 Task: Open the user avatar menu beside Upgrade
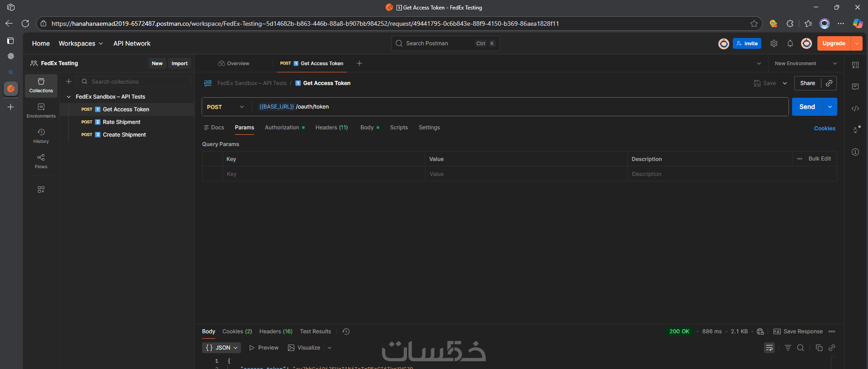[x=807, y=43]
